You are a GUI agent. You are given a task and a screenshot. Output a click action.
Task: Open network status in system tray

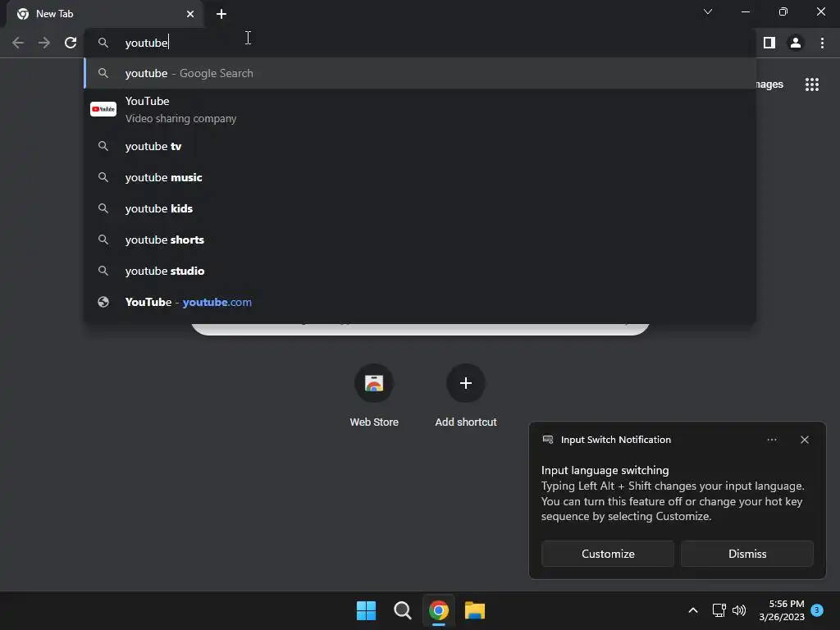[x=719, y=610]
